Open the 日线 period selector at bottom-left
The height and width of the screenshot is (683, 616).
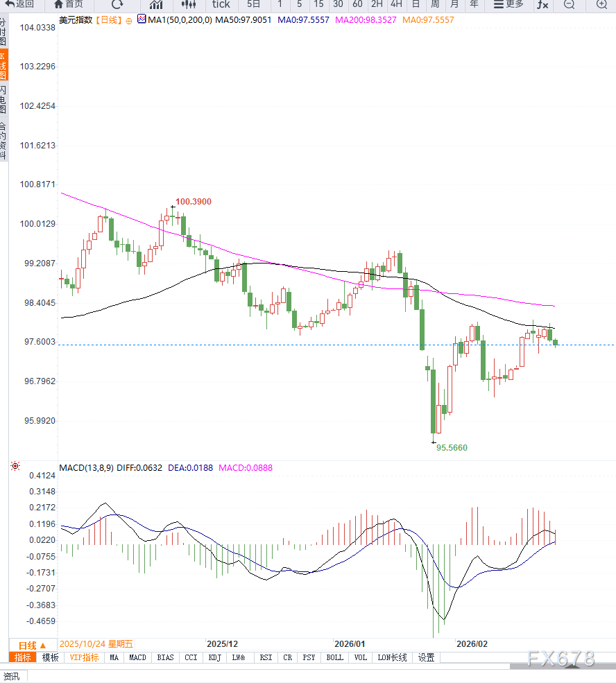coord(33,644)
